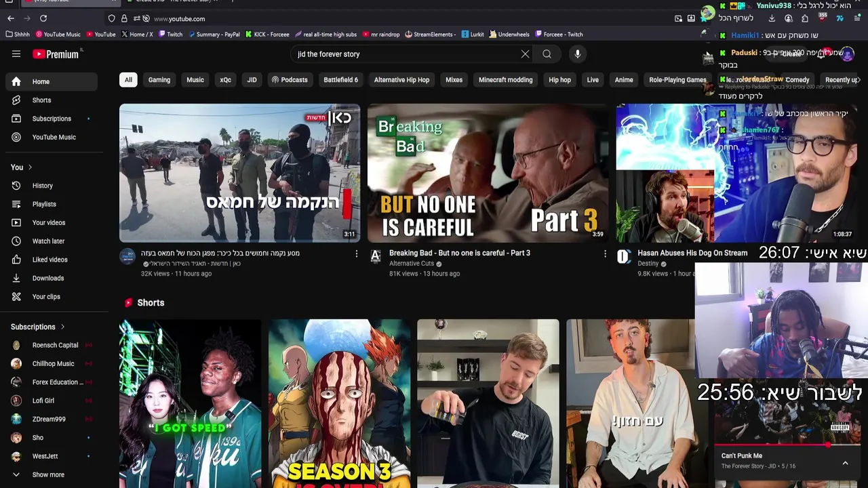Open options menu for the Breaking Bad video
The height and width of the screenshot is (488, 868).
tap(605, 253)
